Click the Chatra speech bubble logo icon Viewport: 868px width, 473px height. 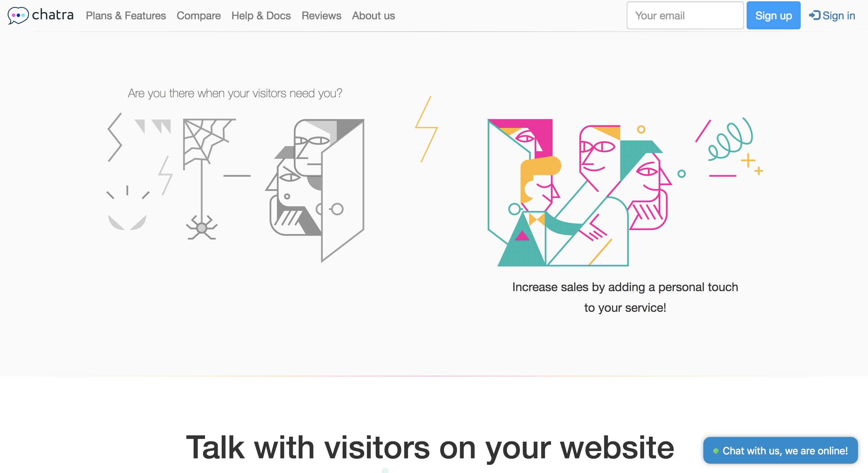pyautogui.click(x=18, y=15)
